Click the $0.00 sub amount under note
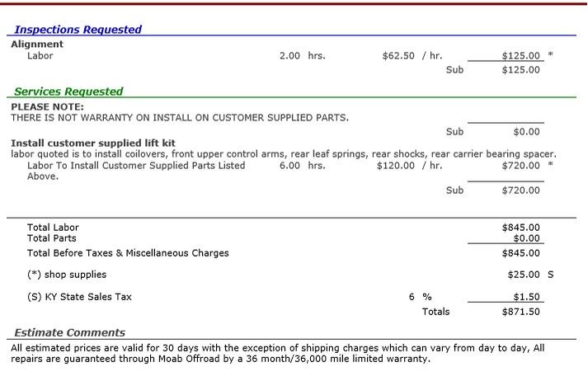 526,132
